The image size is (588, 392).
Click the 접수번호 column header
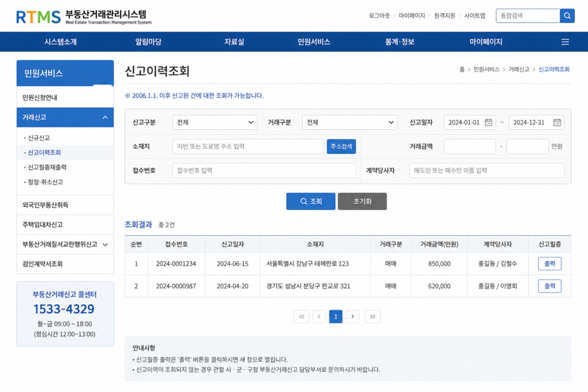click(x=176, y=244)
